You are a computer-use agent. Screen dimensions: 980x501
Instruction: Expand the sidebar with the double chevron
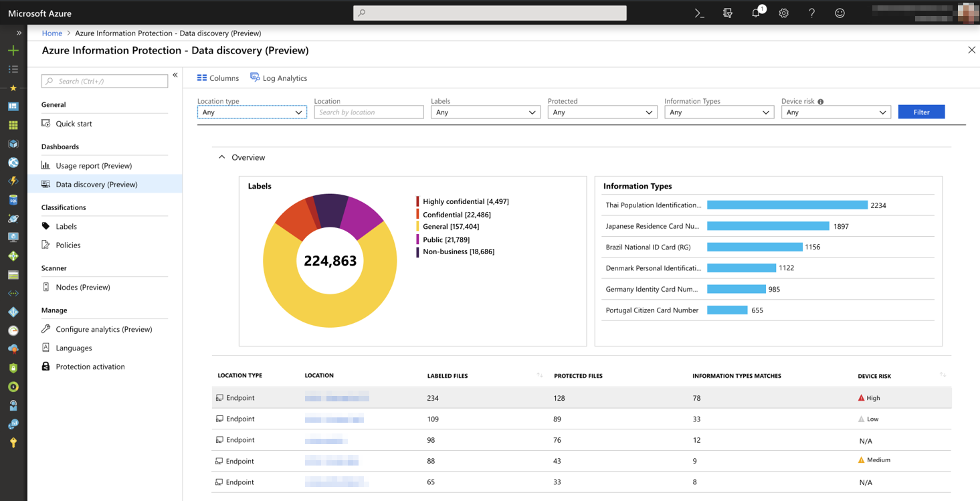19,31
